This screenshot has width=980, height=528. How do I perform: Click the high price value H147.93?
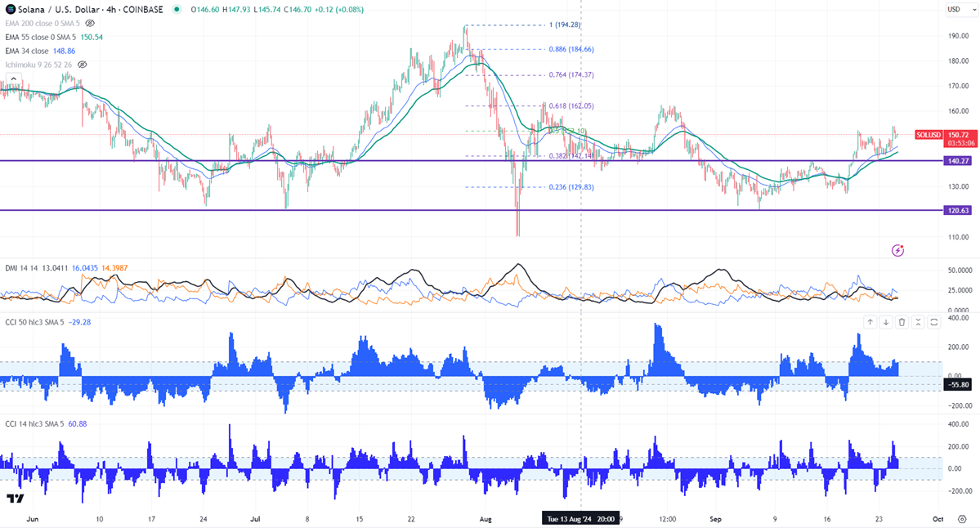pyautogui.click(x=236, y=9)
